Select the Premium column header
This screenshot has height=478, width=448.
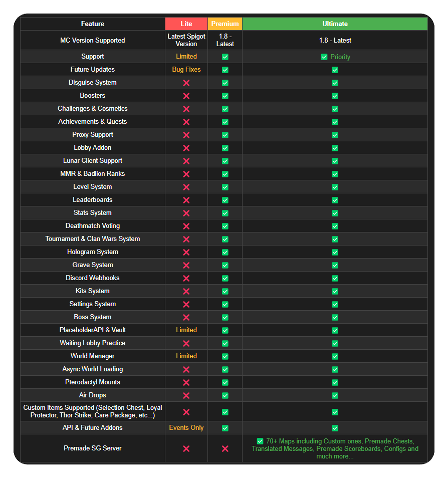click(x=225, y=24)
